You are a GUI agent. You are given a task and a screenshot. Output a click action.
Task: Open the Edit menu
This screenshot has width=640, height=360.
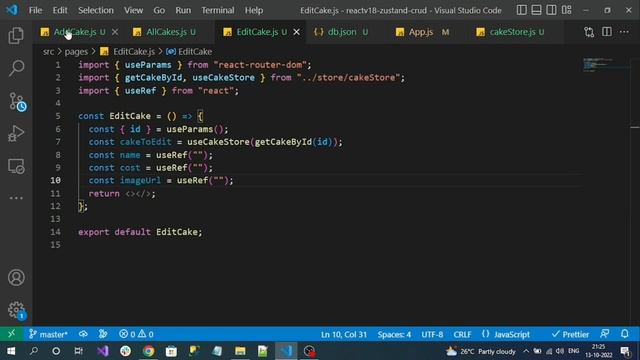click(60, 10)
